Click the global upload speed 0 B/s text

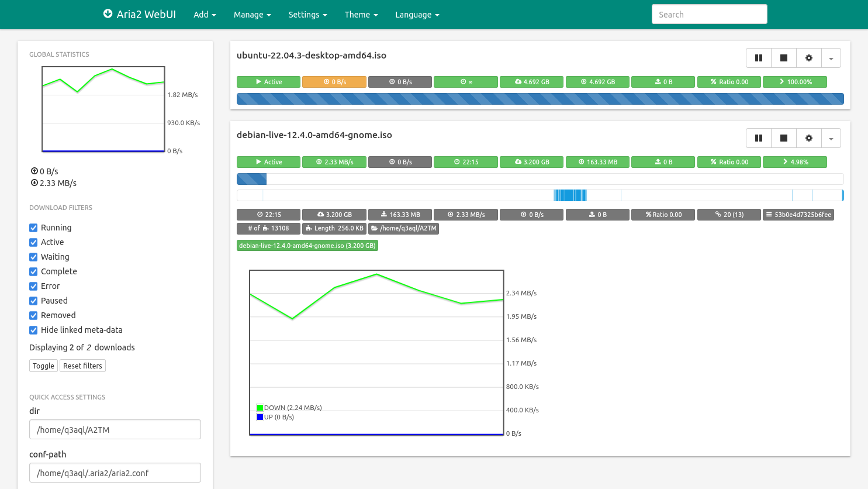(x=49, y=171)
